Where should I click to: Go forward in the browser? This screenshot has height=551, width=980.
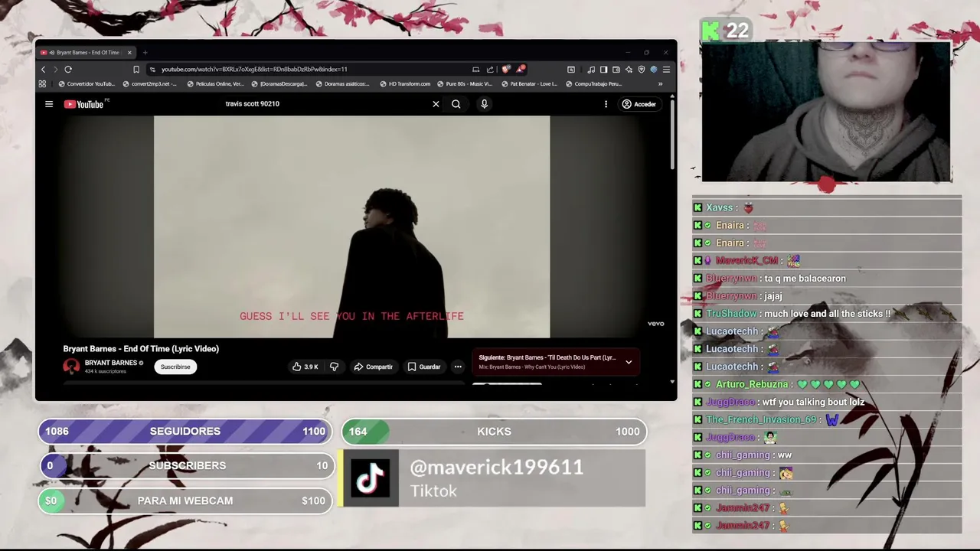coord(55,70)
